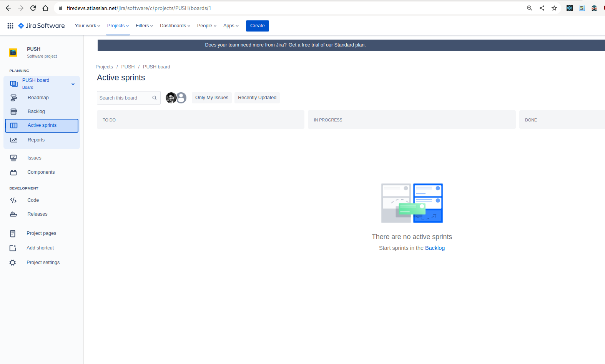The image size is (605, 364).
Task: Select Components in the sidebar
Action: pyautogui.click(x=42, y=172)
